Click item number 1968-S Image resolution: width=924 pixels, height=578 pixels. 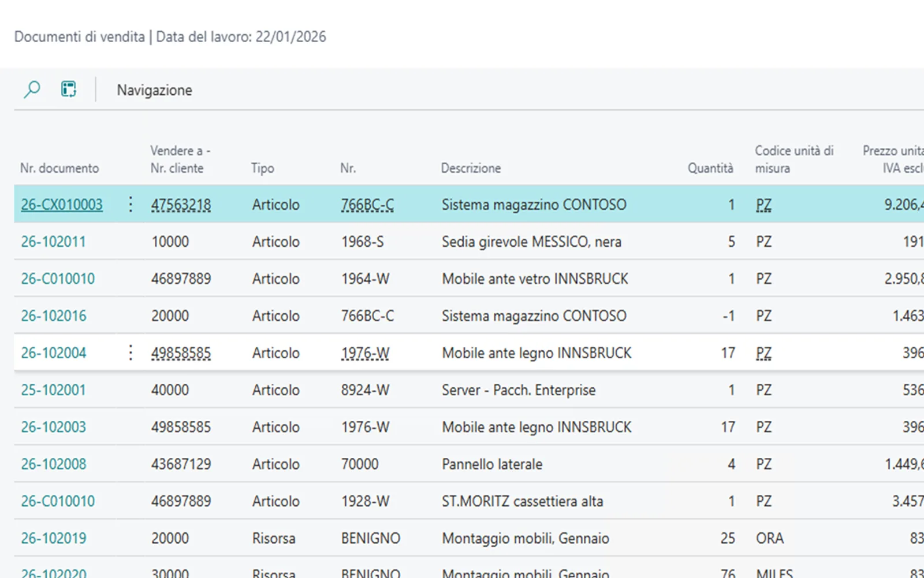click(362, 242)
